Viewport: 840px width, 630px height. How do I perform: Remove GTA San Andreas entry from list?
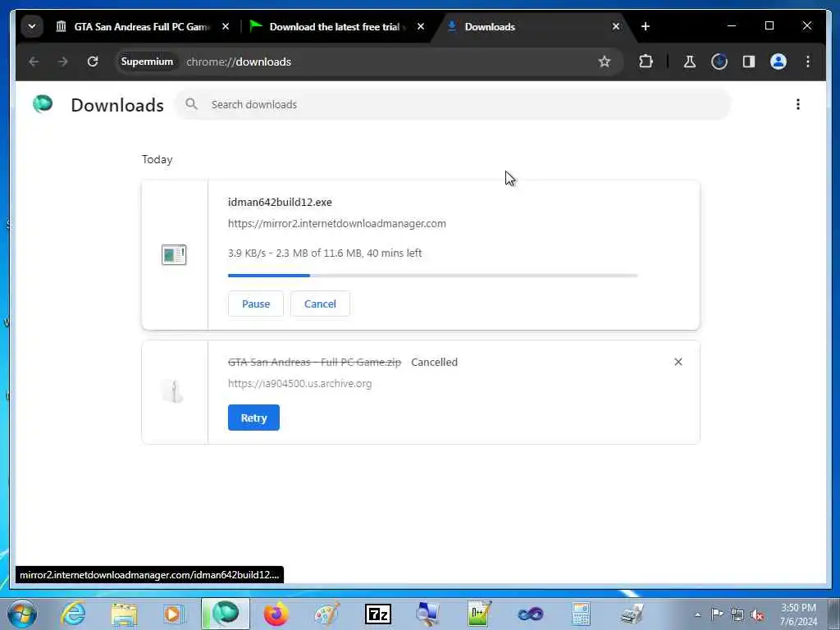click(x=678, y=362)
